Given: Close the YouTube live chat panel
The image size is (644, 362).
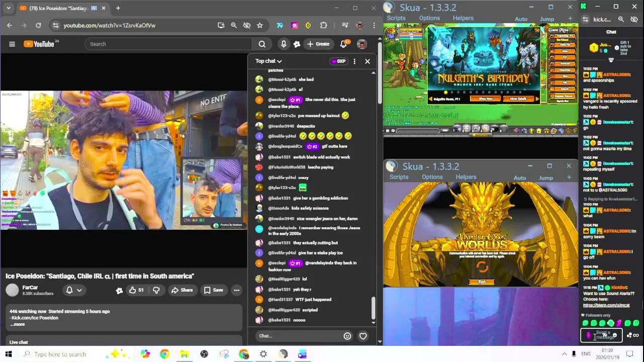Looking at the screenshot, I should (x=367, y=61).
